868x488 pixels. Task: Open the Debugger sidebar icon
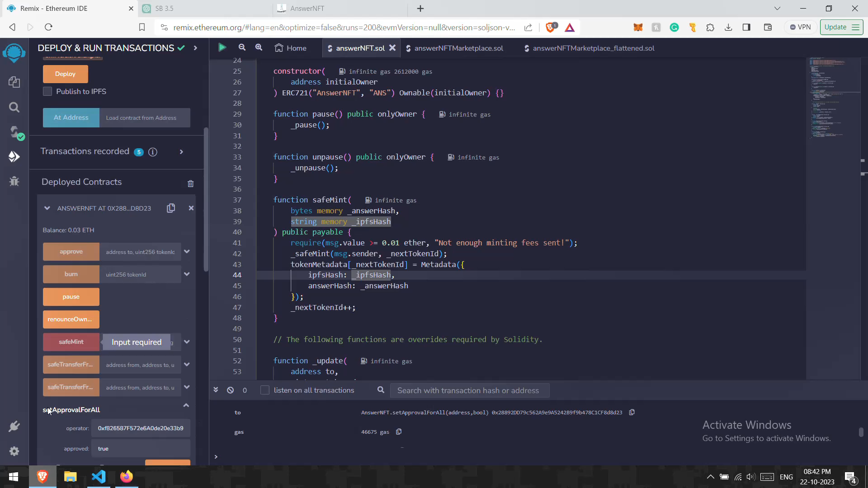pos(14,181)
